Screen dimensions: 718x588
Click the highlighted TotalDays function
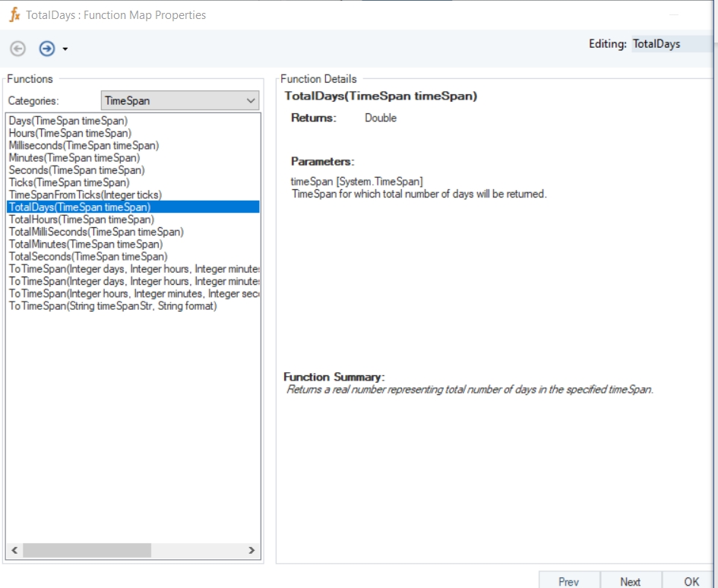pyautogui.click(x=80, y=207)
